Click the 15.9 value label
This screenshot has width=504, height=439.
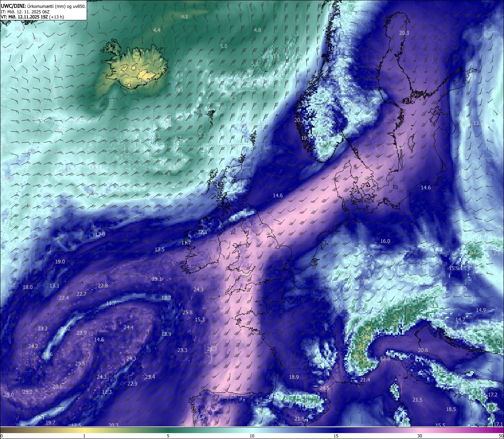454,268
